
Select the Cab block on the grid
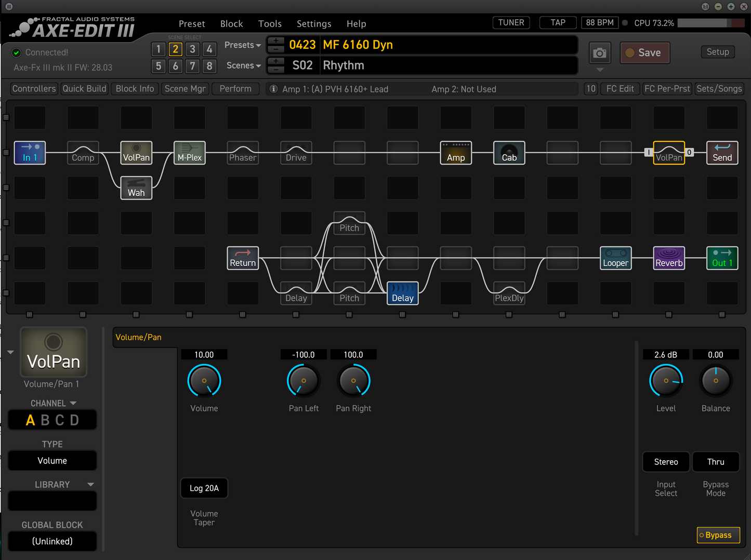click(x=509, y=153)
